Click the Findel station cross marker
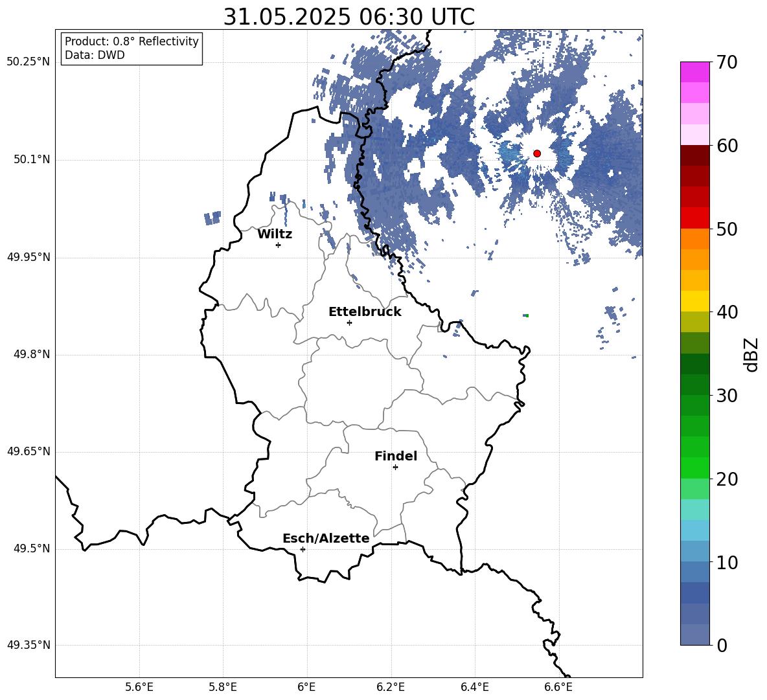Image resolution: width=767 pixels, height=700 pixels. click(x=395, y=468)
